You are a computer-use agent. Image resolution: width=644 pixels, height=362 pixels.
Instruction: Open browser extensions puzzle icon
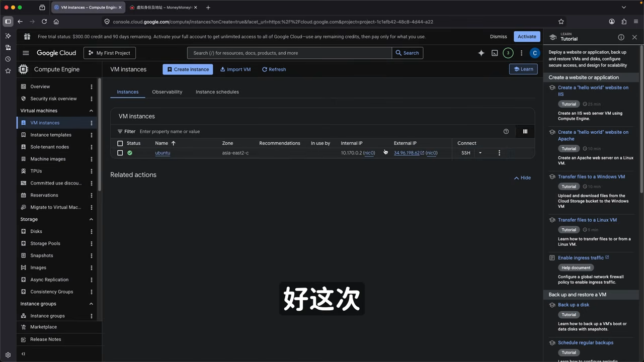624,22
